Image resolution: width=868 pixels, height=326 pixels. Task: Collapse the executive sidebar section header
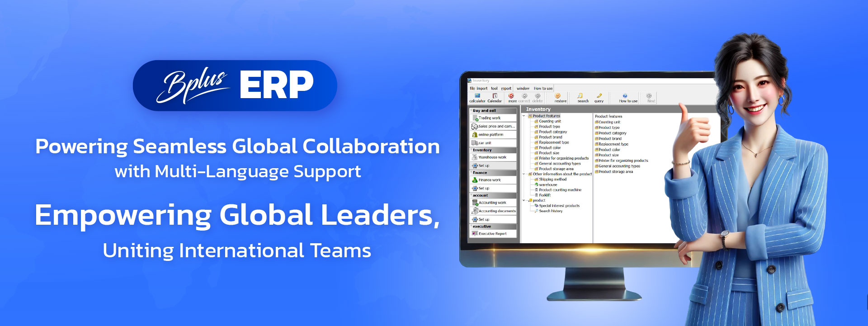tap(493, 227)
